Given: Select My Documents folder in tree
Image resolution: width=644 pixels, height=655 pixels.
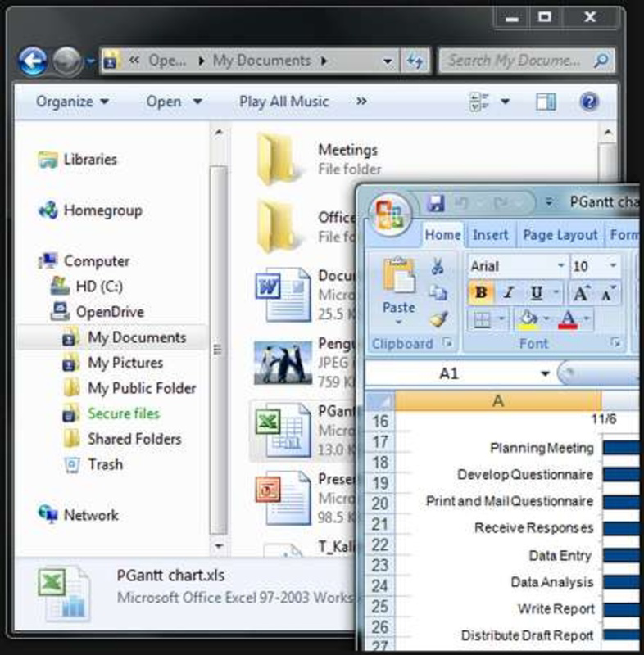Looking at the screenshot, I should pyautogui.click(x=124, y=337).
